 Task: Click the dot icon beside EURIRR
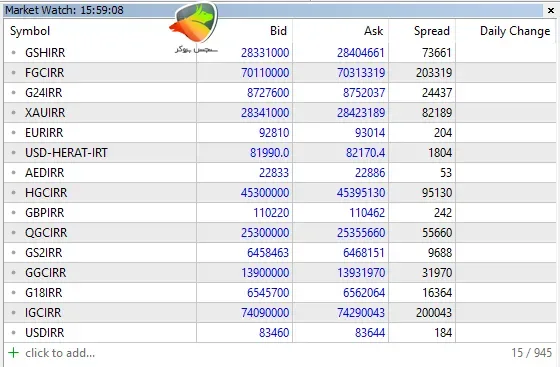coord(14,132)
